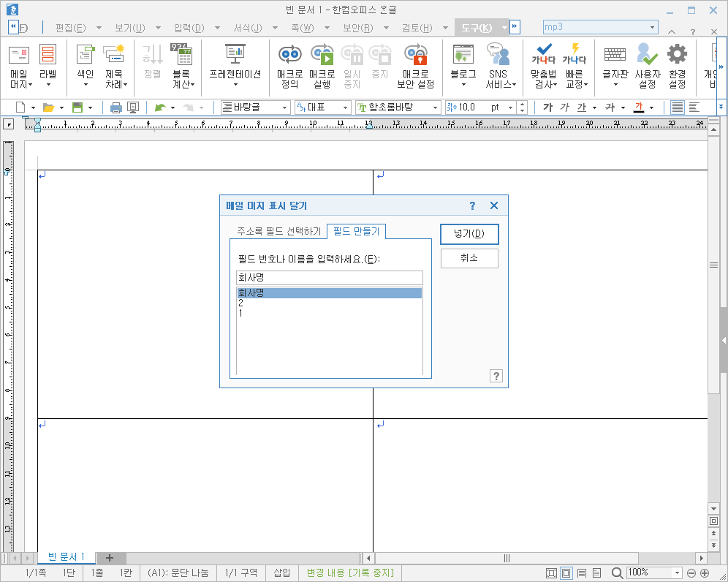Click the green Save icon
This screenshot has height=582, width=728.
77,107
